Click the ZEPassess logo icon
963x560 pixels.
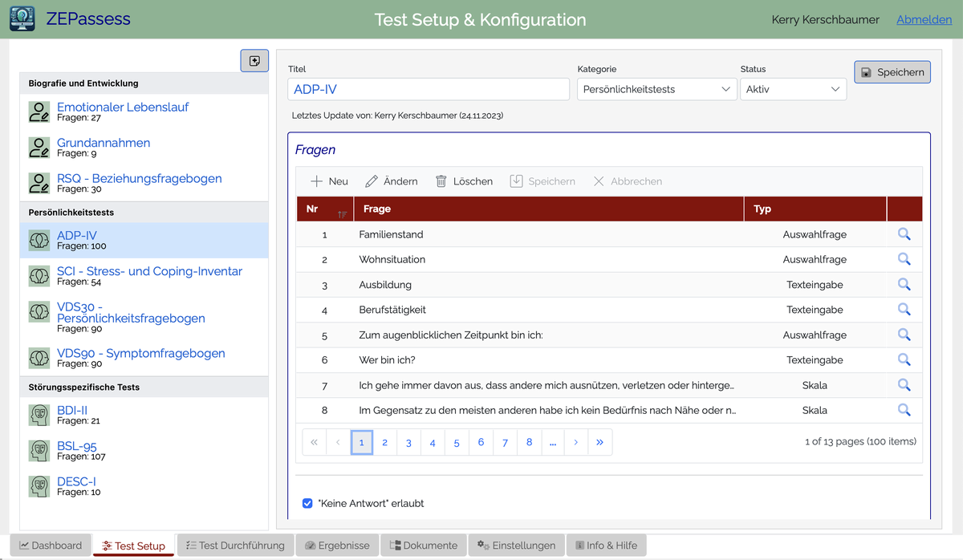pos(22,18)
